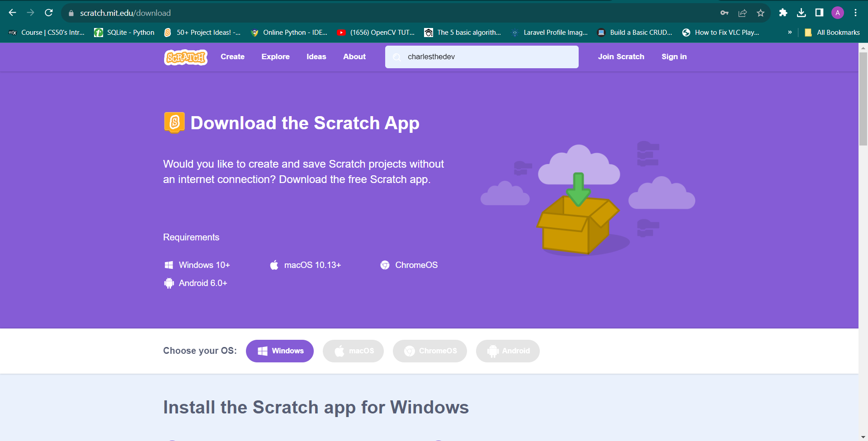The image size is (868, 441).
Task: Click the share page icon in the address bar
Action: coord(742,13)
